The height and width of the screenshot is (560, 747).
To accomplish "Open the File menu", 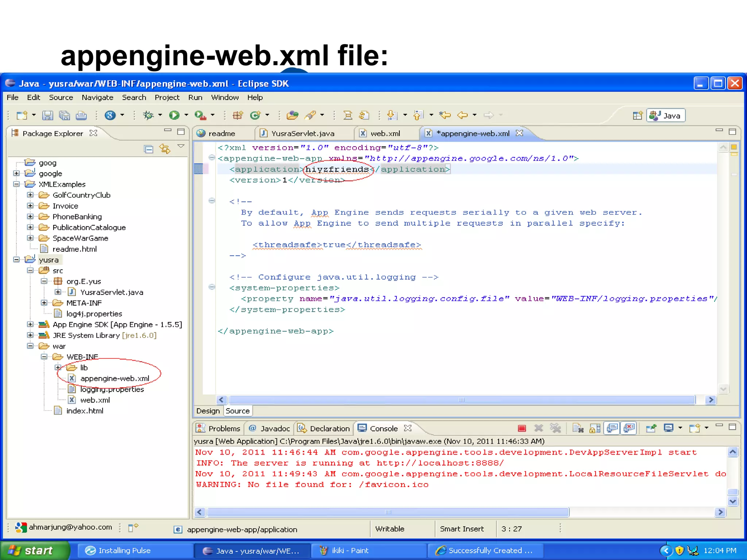I will [x=12, y=97].
